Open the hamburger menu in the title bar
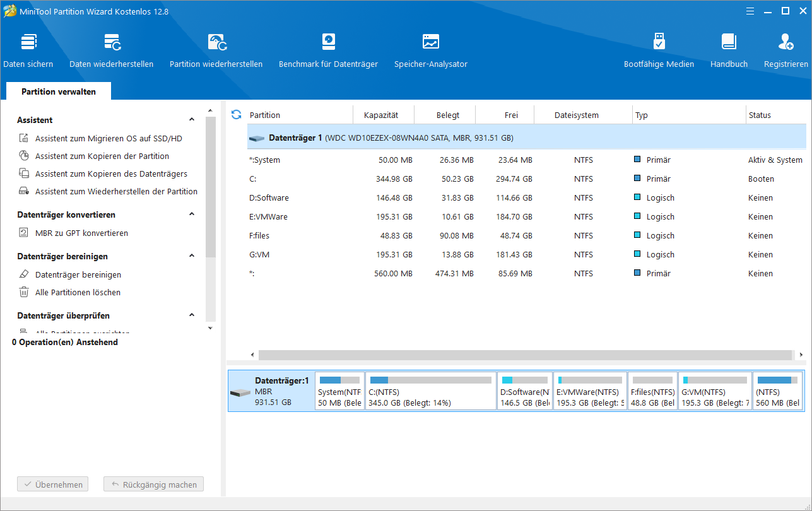812x511 pixels. tap(749, 11)
